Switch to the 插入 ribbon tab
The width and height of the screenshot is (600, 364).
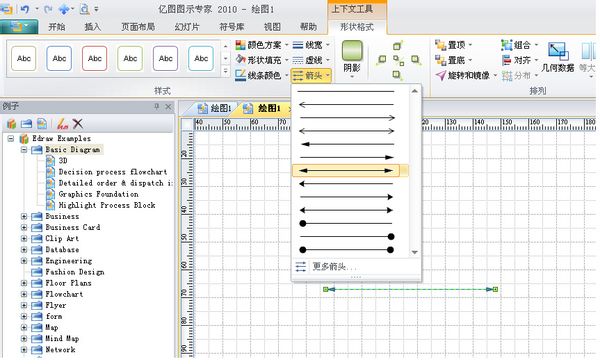pyautogui.click(x=92, y=27)
